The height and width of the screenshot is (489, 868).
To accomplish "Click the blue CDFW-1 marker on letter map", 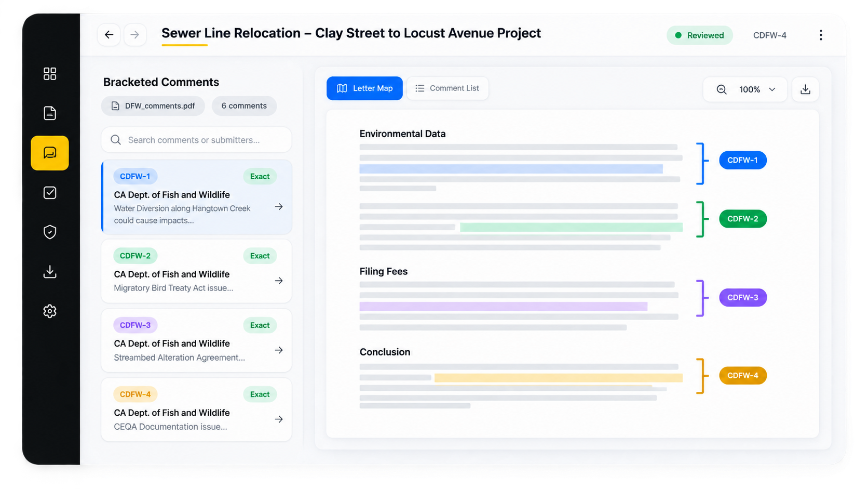I will click(743, 160).
